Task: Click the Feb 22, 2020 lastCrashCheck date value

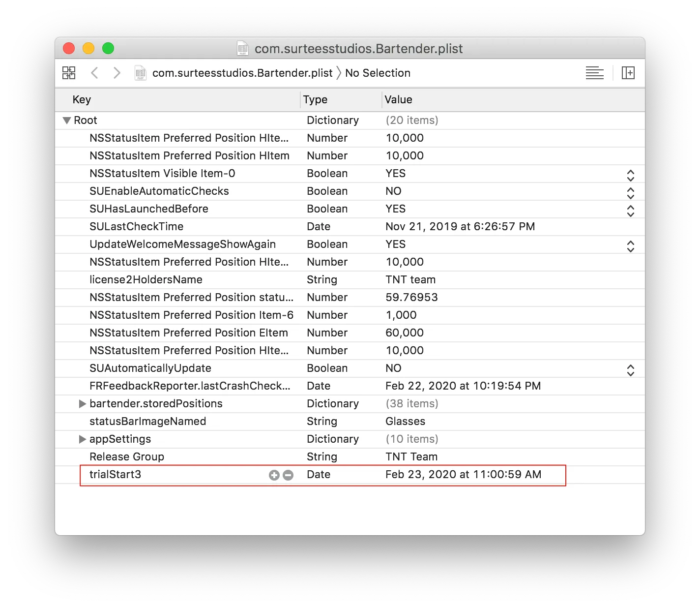Action: tap(463, 386)
